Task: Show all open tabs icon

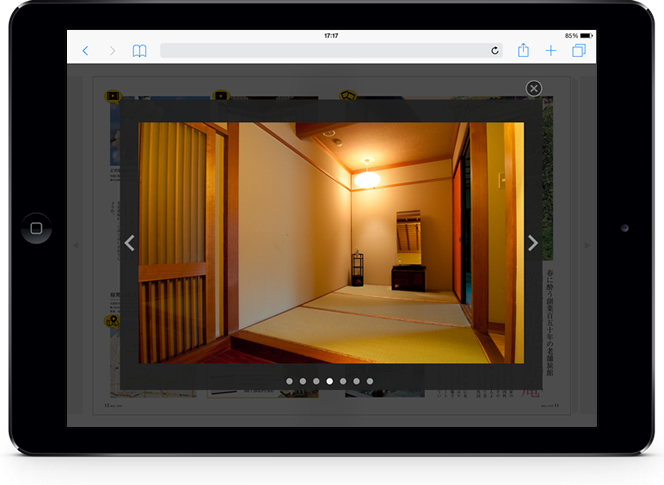Action: point(579,50)
